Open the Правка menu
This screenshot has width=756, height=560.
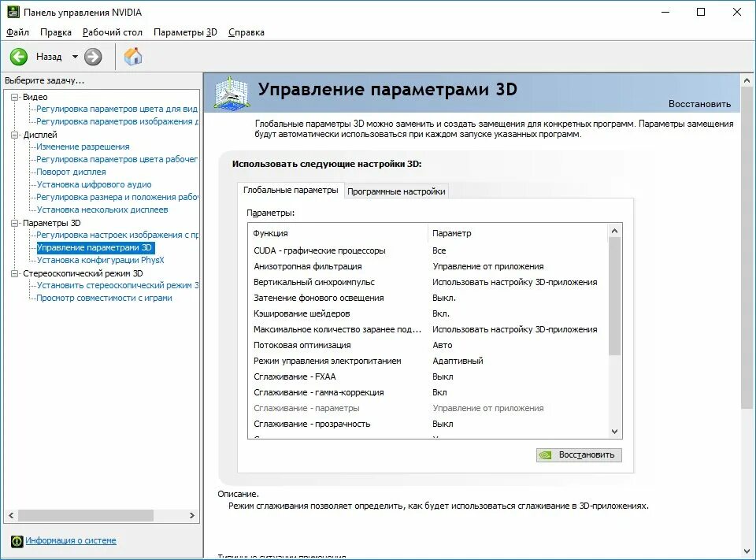(56, 32)
